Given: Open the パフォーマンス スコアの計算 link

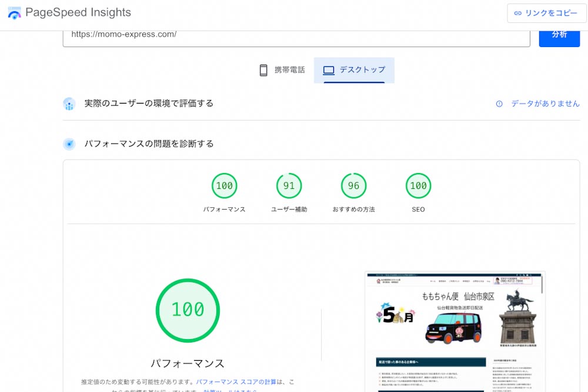Looking at the screenshot, I should (236, 382).
